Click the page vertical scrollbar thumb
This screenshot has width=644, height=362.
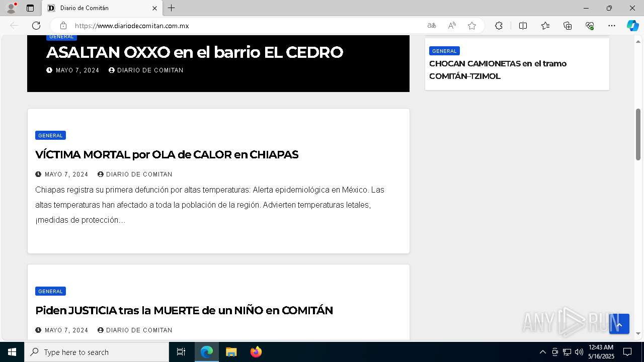638,134
